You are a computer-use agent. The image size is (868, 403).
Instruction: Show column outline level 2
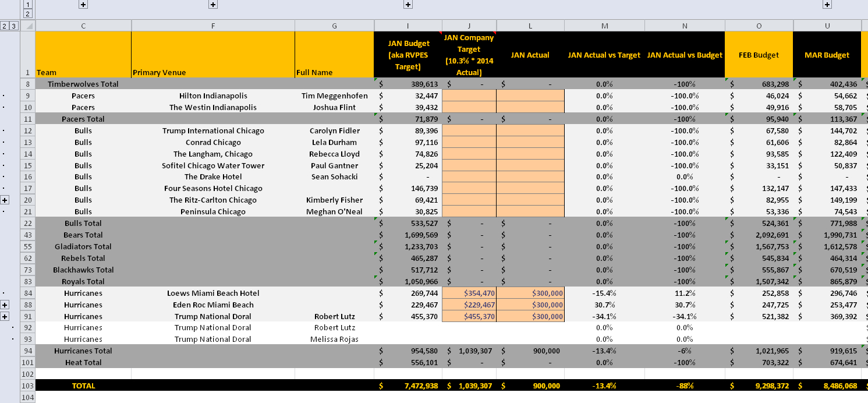[x=27, y=13]
